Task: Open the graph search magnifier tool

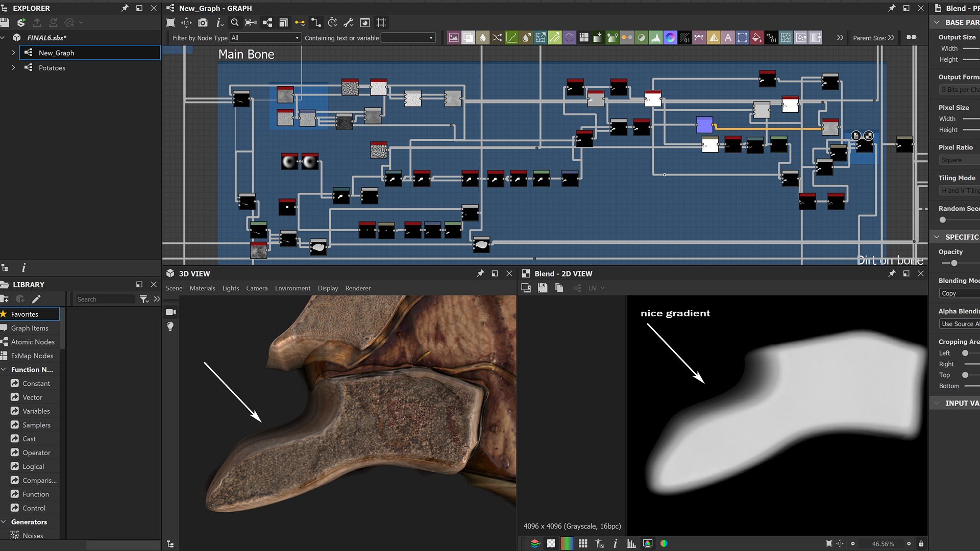Action: (235, 22)
